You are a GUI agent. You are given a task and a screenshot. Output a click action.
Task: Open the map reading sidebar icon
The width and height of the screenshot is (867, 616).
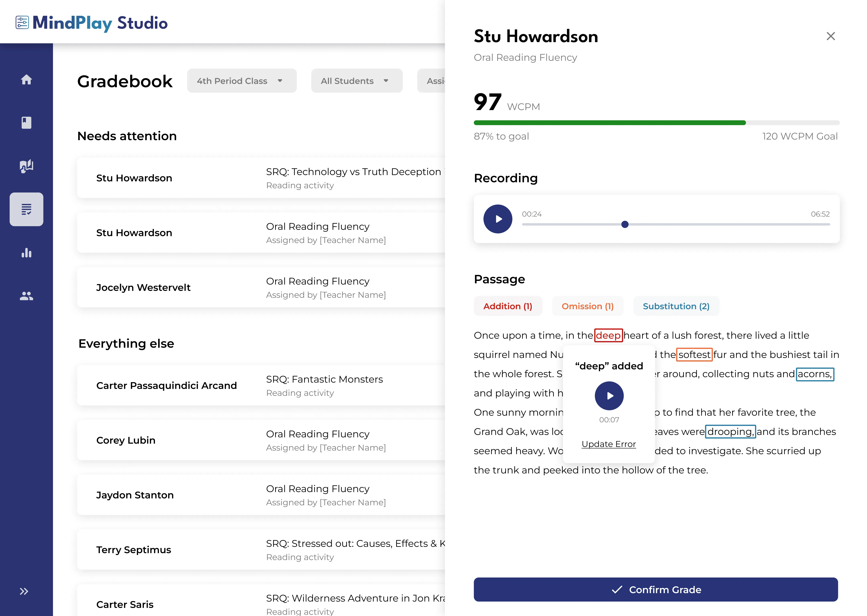(x=26, y=166)
